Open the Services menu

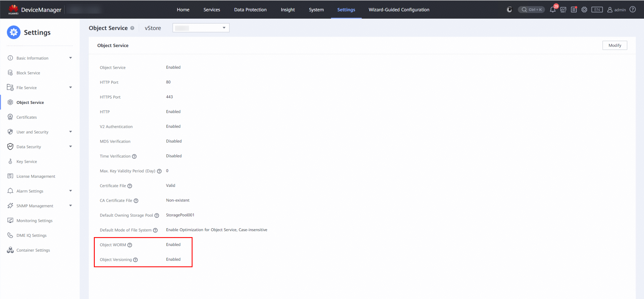(x=212, y=10)
